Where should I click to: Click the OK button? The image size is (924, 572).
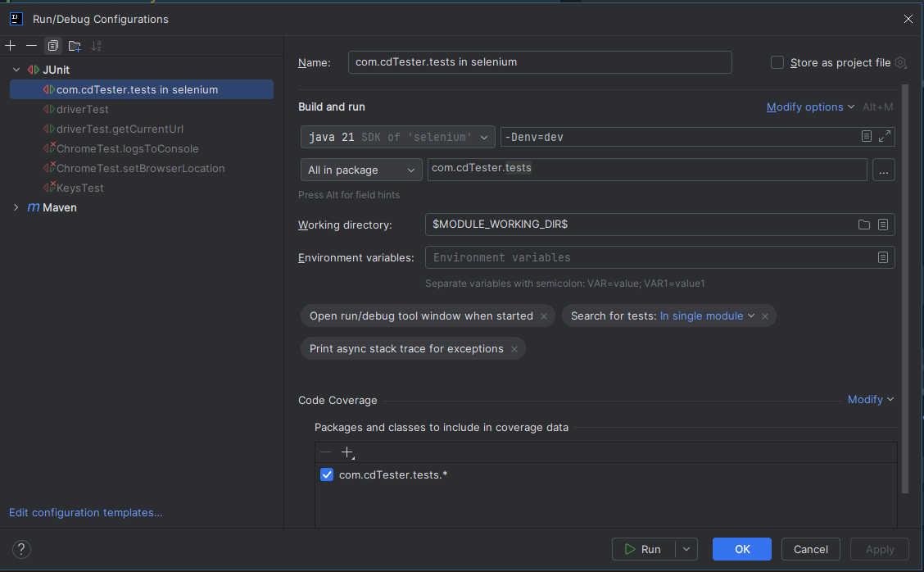coord(742,549)
